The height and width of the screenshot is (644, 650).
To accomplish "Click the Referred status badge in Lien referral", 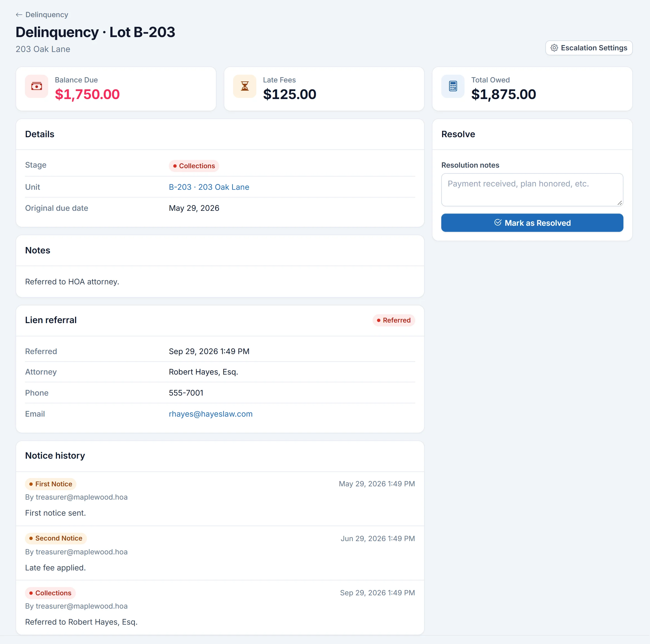I will pos(394,320).
